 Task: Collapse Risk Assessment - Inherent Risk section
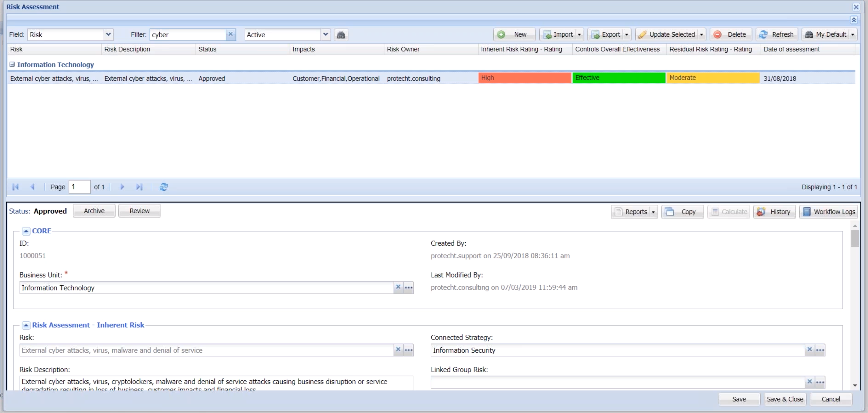click(x=26, y=325)
